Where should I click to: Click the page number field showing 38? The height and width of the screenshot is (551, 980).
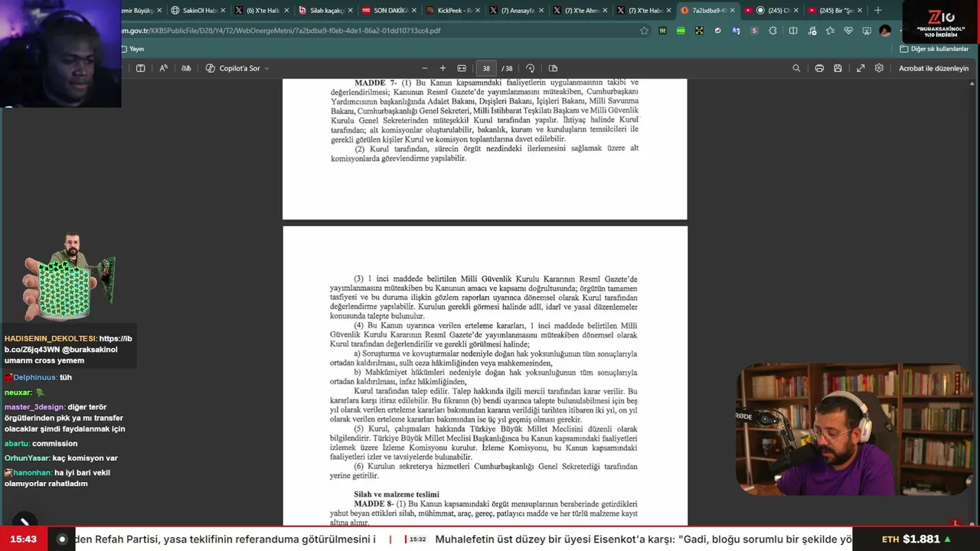click(486, 68)
